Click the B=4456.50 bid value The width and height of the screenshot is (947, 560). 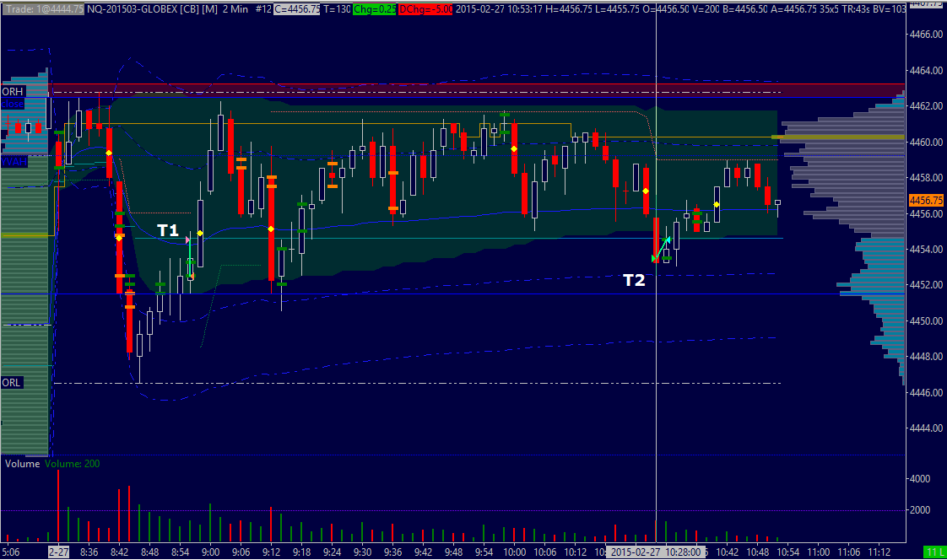point(746,9)
